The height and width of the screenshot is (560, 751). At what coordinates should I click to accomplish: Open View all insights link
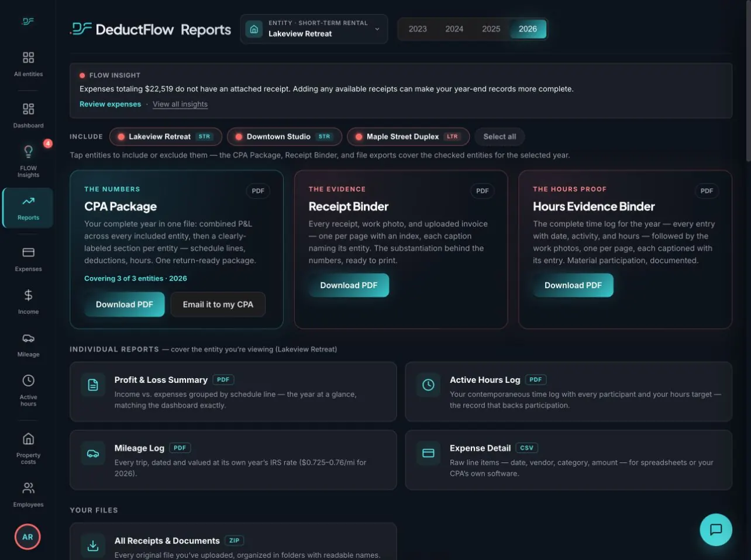tap(180, 104)
